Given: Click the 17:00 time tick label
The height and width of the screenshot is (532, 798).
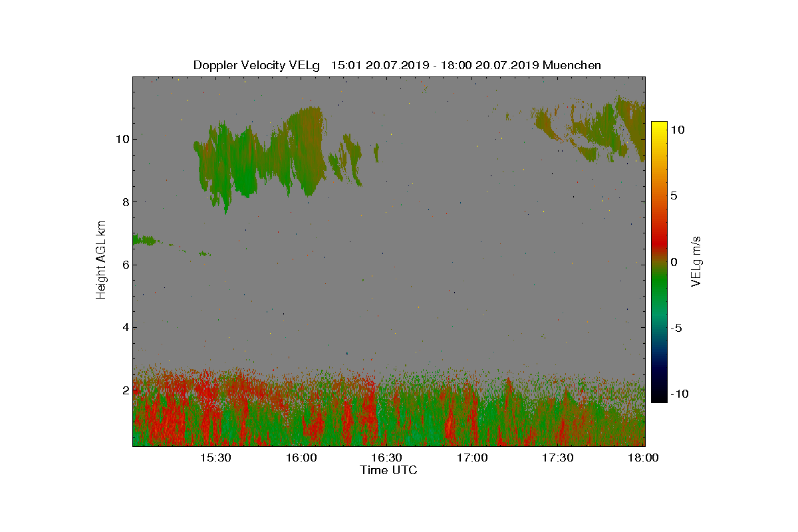Looking at the screenshot, I should pyautogui.click(x=472, y=458).
